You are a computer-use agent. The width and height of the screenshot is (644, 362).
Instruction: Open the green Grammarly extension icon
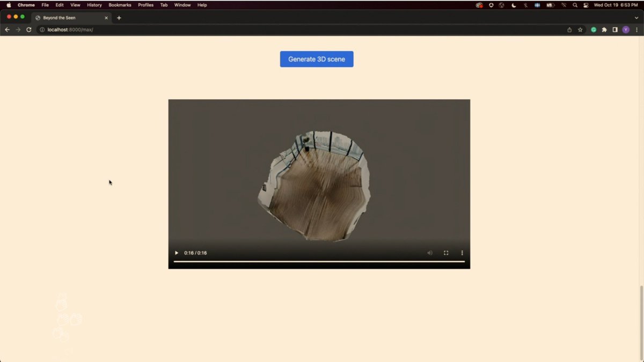click(x=594, y=29)
